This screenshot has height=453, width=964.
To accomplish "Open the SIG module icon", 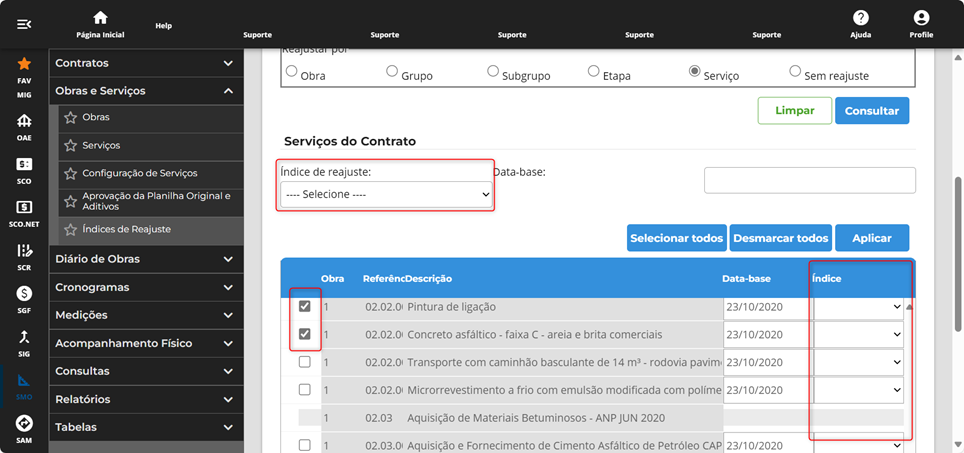I will (x=24, y=337).
